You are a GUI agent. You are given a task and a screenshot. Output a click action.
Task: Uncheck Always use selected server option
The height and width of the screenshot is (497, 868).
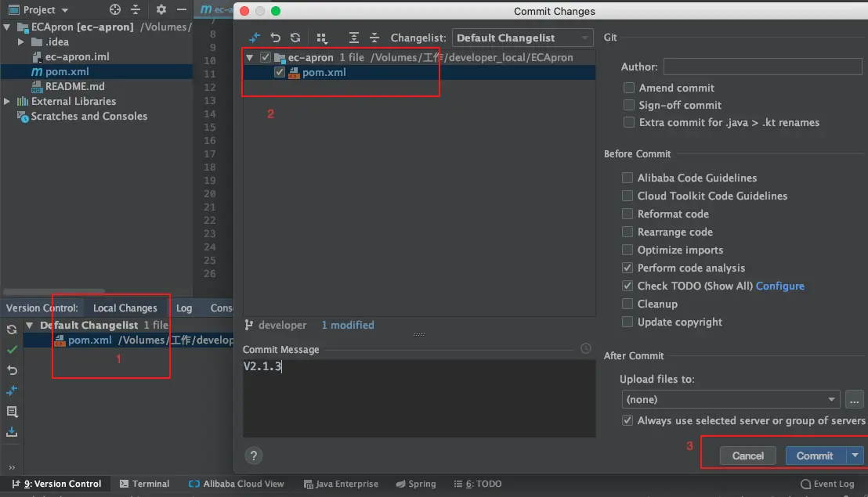[627, 420]
